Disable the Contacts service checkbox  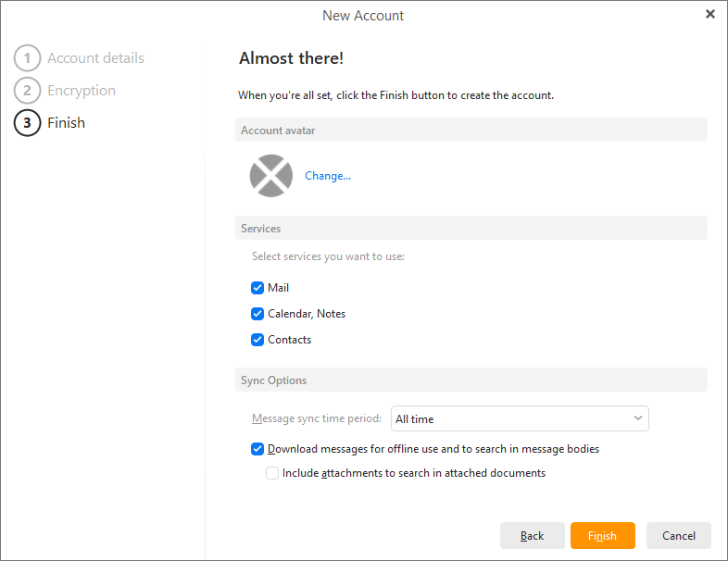[x=257, y=340]
